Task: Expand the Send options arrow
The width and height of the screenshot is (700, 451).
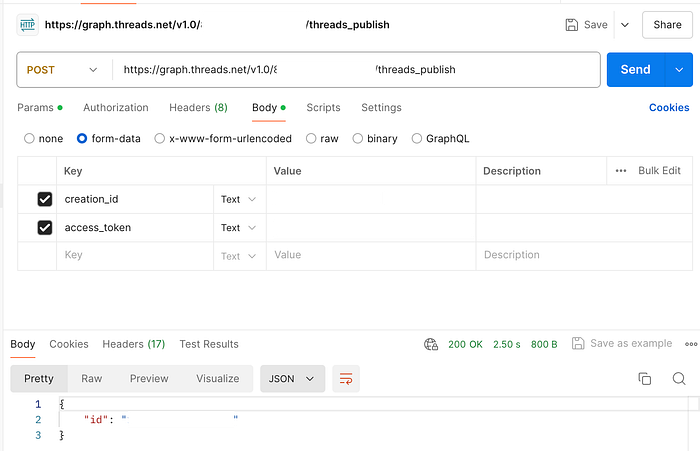Action: tap(679, 70)
